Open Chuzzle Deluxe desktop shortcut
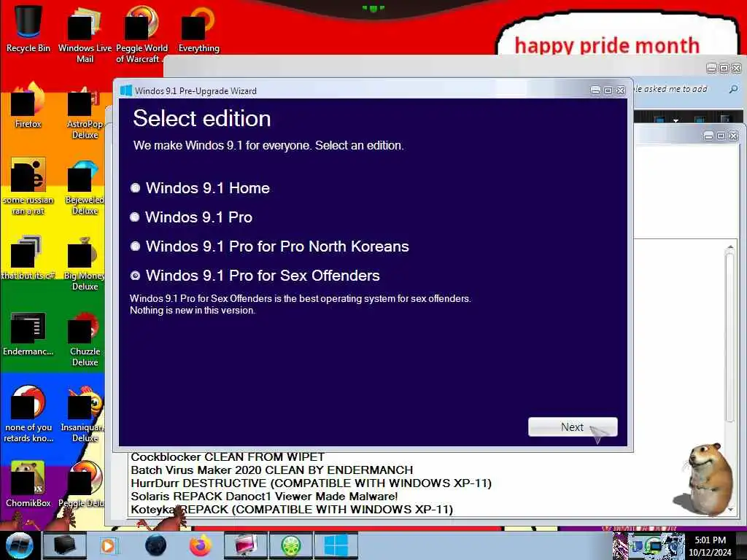Screen dimensions: 747x560 pyautogui.click(x=85, y=339)
